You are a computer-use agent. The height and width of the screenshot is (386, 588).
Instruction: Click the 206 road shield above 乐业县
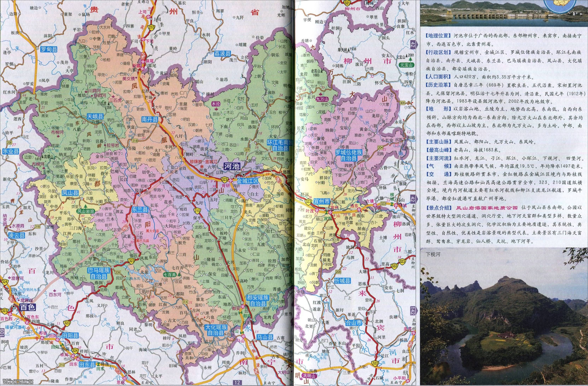pyautogui.click(x=9, y=142)
